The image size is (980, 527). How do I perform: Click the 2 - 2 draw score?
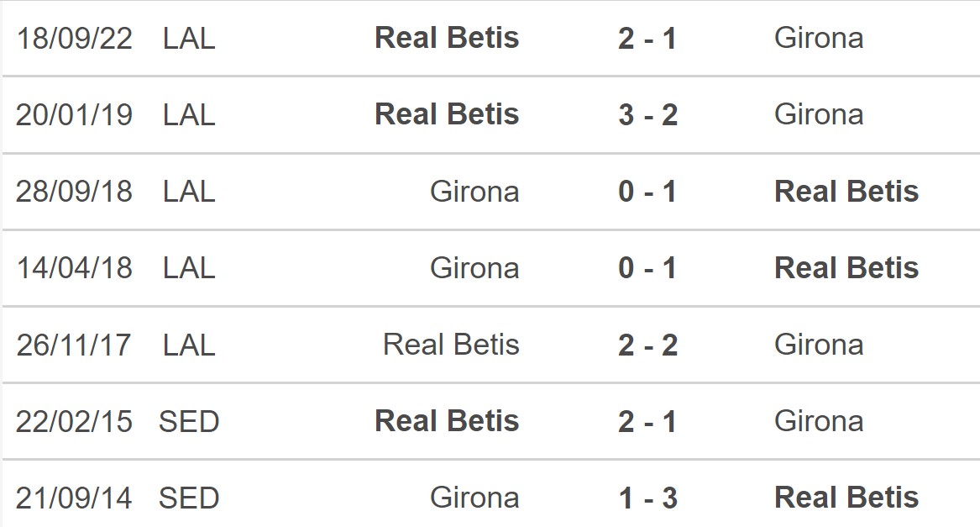(x=647, y=345)
